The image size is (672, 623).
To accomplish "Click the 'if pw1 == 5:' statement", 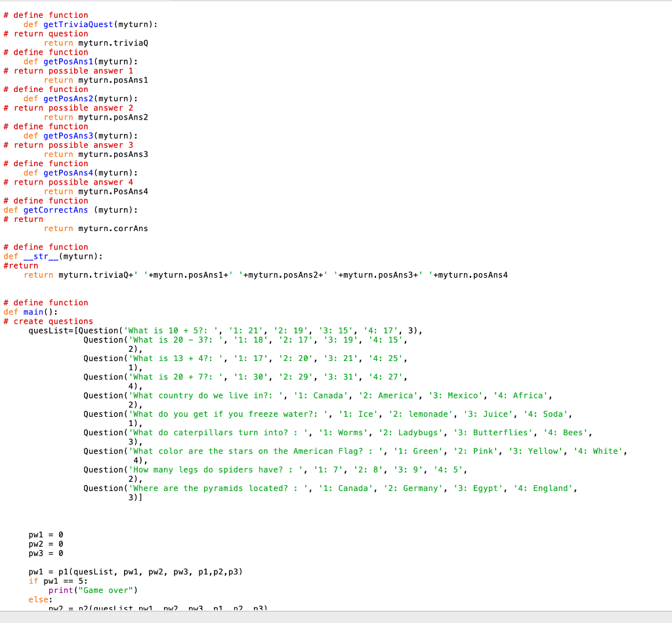I will [58, 581].
